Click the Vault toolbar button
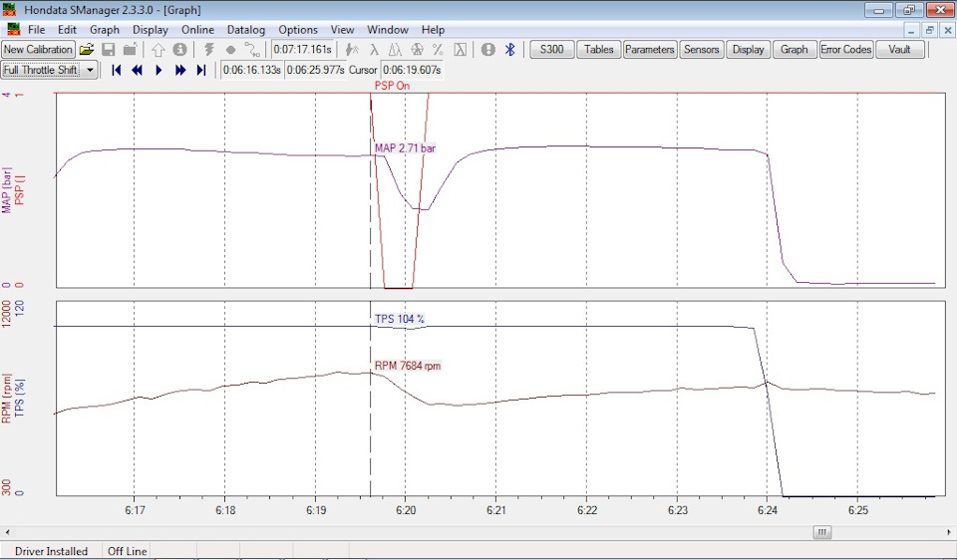 point(899,50)
